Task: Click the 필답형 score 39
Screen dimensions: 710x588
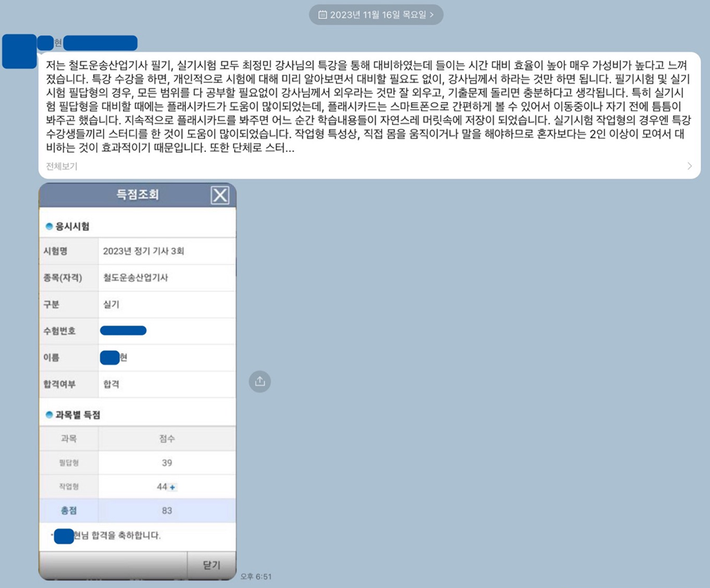Action: tap(167, 462)
